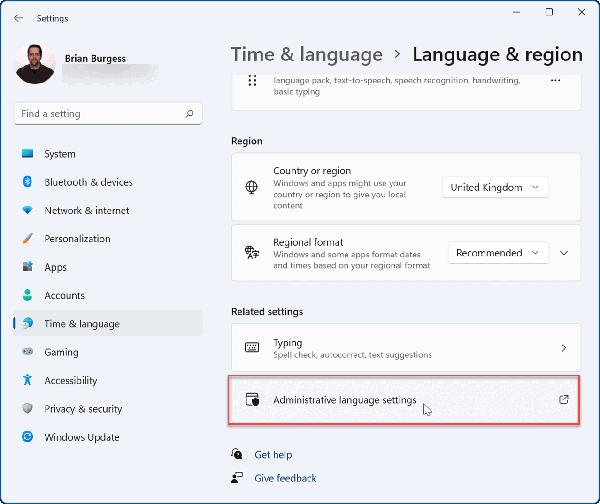Click the Privacy & security shield icon

27,408
